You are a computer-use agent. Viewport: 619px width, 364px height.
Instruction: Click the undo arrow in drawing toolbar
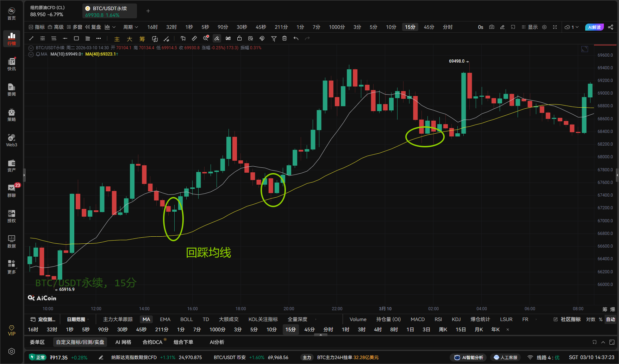click(296, 38)
